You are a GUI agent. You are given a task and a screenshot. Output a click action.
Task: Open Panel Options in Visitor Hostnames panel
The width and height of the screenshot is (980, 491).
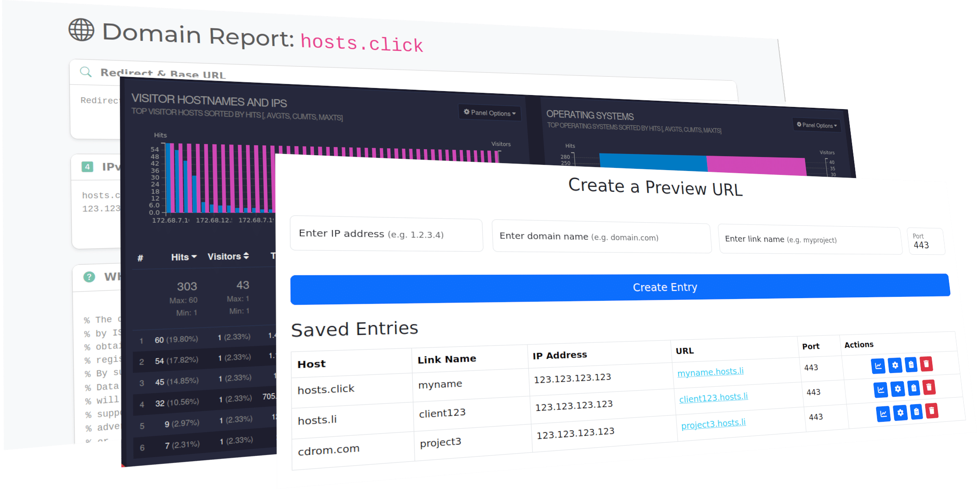pyautogui.click(x=489, y=113)
